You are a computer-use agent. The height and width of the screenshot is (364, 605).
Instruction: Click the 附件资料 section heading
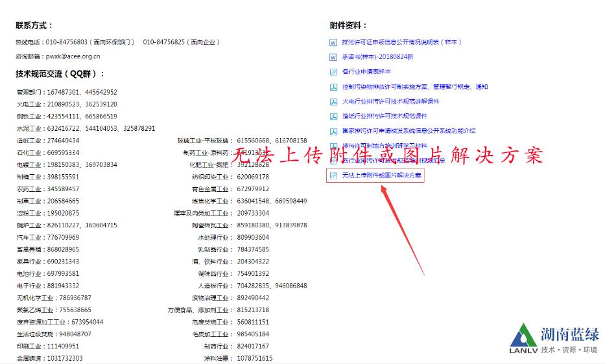[x=348, y=26]
